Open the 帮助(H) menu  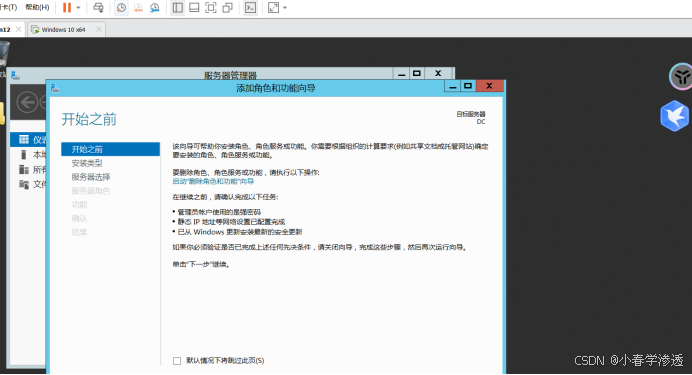38,7
